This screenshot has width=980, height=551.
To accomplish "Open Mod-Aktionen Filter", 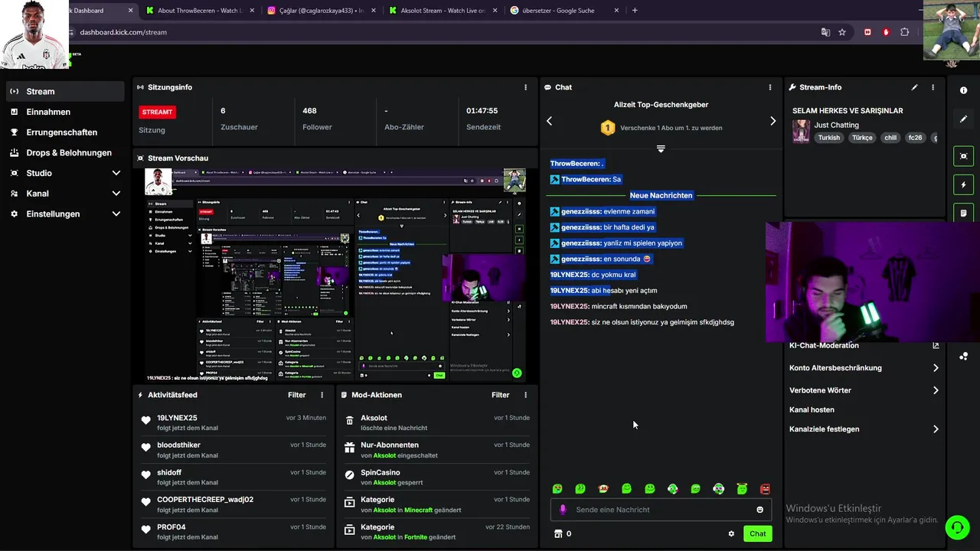I will pyautogui.click(x=501, y=395).
